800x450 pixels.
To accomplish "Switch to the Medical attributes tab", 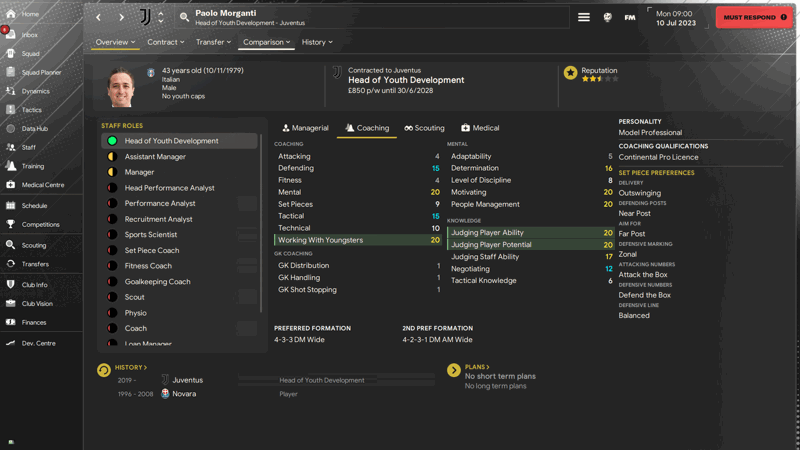I will 480,128.
